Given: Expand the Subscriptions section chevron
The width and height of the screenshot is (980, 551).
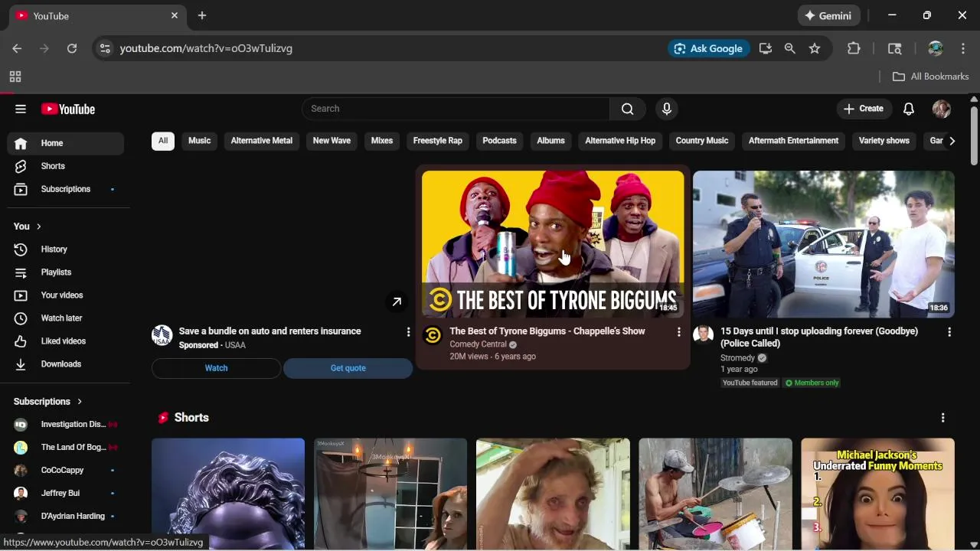Looking at the screenshot, I should click(79, 402).
